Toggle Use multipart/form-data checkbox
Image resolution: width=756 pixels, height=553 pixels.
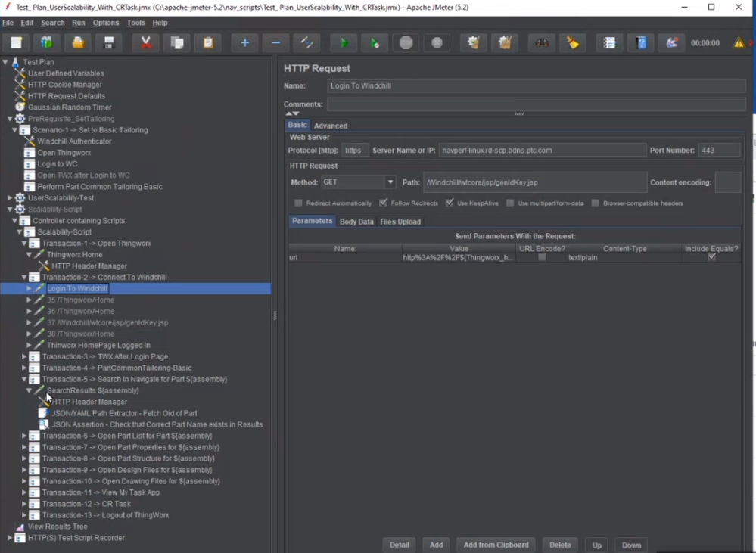[510, 203]
